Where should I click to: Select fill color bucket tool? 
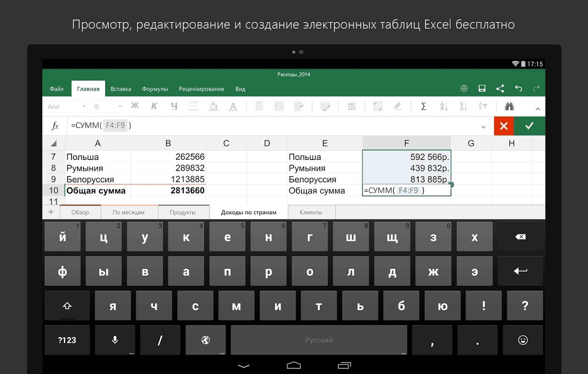point(213,106)
